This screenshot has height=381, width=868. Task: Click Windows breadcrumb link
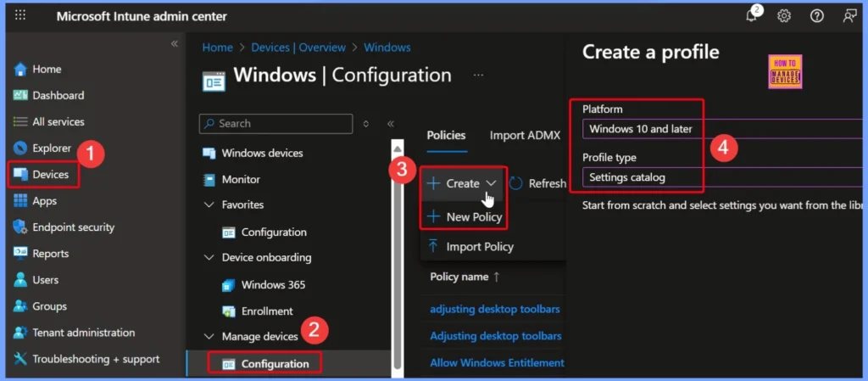click(387, 48)
